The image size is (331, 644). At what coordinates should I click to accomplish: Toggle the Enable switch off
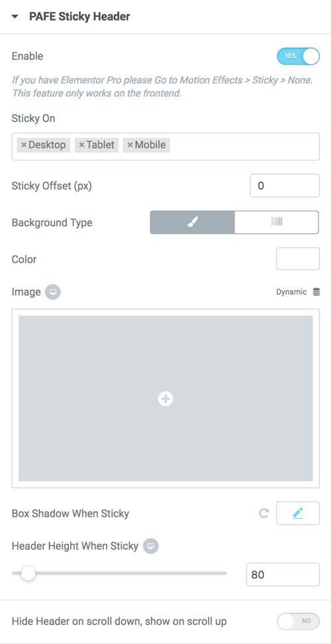click(298, 56)
